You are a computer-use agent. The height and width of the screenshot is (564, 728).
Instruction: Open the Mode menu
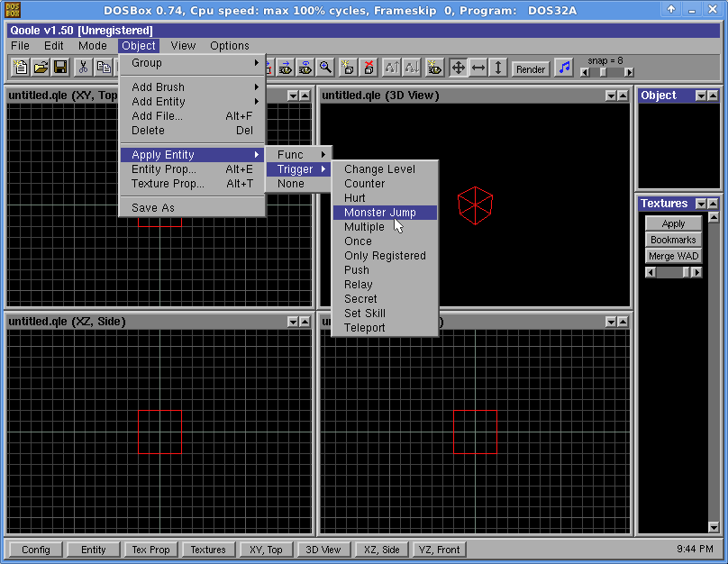click(93, 45)
